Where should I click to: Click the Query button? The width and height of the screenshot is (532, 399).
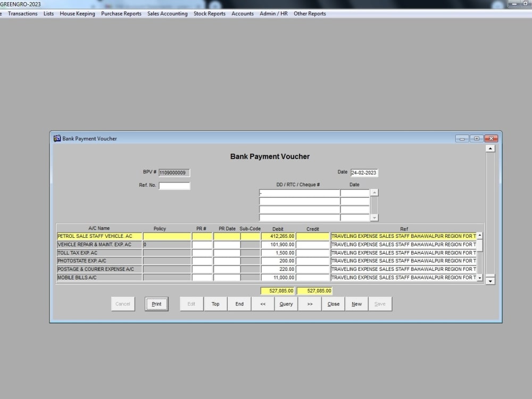[x=286, y=304]
